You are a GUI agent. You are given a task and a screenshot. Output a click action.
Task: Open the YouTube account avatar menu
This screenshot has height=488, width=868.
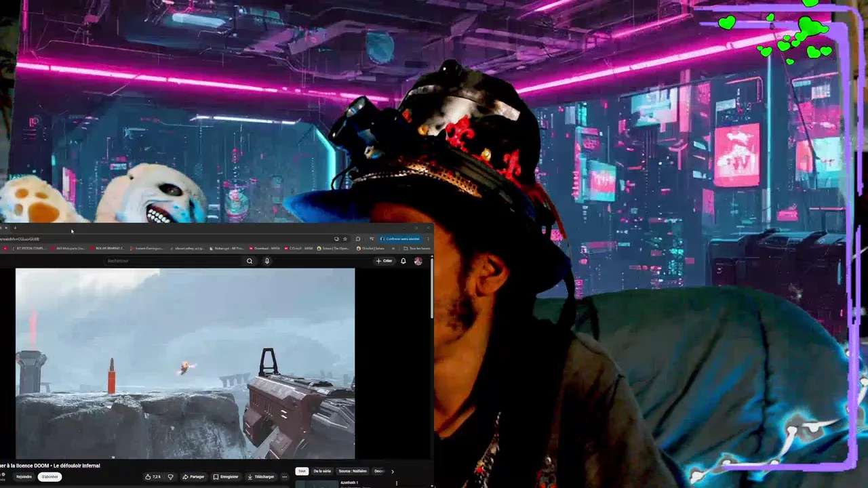[x=418, y=261]
